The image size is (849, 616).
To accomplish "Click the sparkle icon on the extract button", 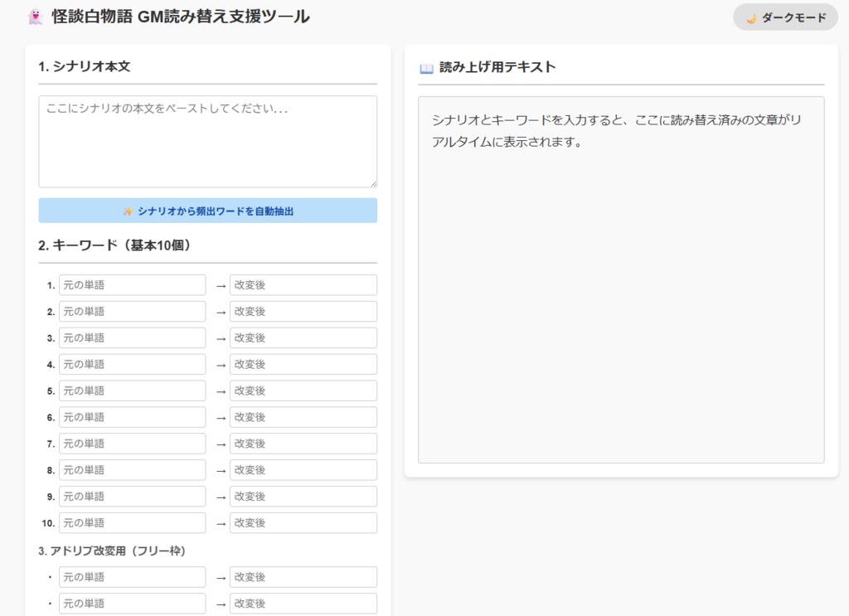I will pyautogui.click(x=124, y=211).
